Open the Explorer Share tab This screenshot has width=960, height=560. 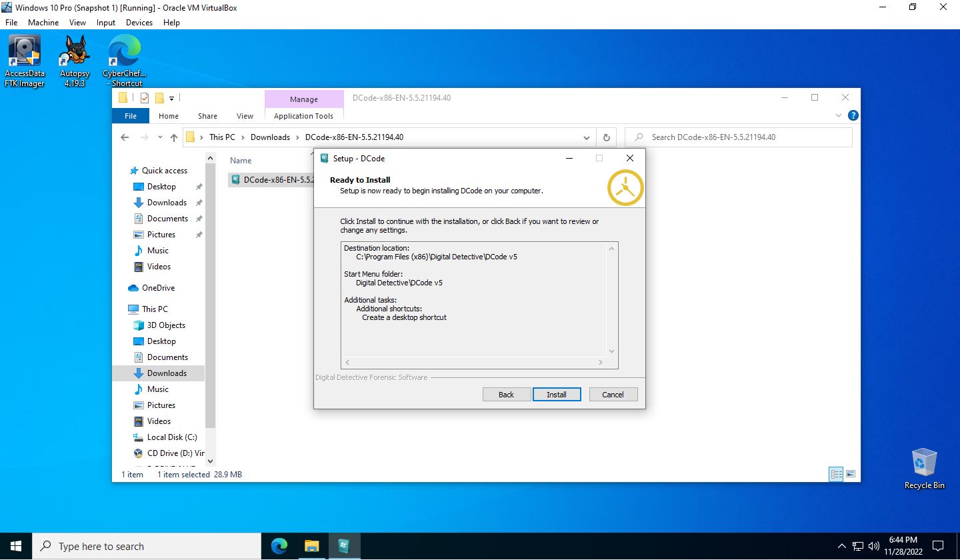(207, 115)
